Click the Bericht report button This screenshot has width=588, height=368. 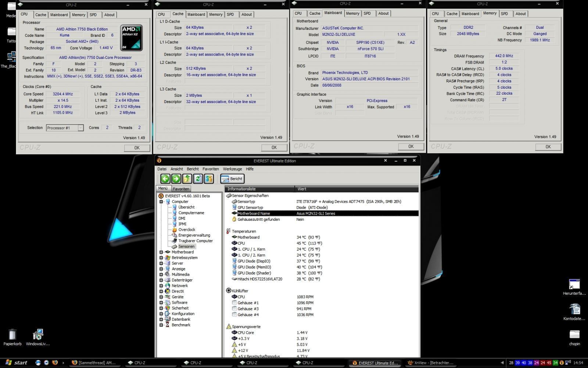click(x=232, y=179)
